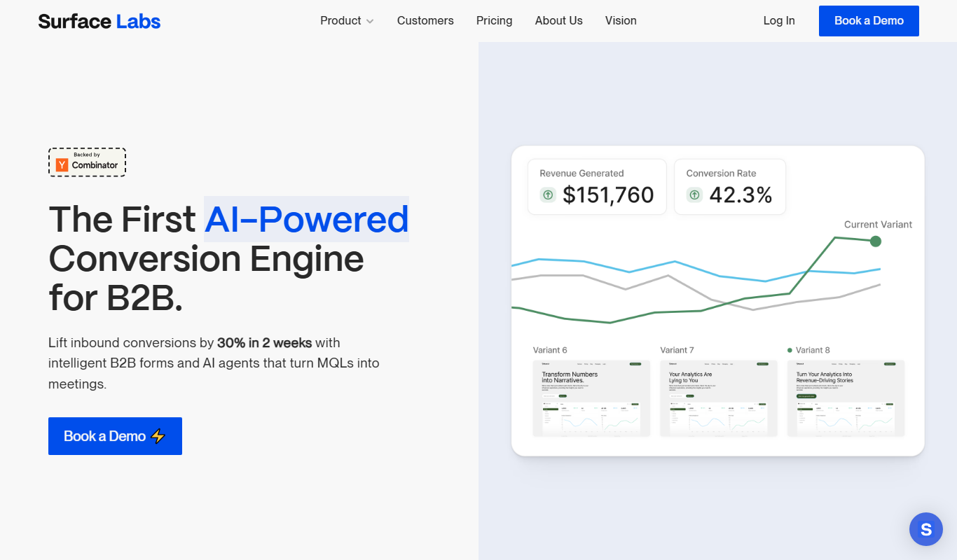Click the $151,760 revenue value
The width and height of the screenshot is (957, 560).
tap(608, 195)
